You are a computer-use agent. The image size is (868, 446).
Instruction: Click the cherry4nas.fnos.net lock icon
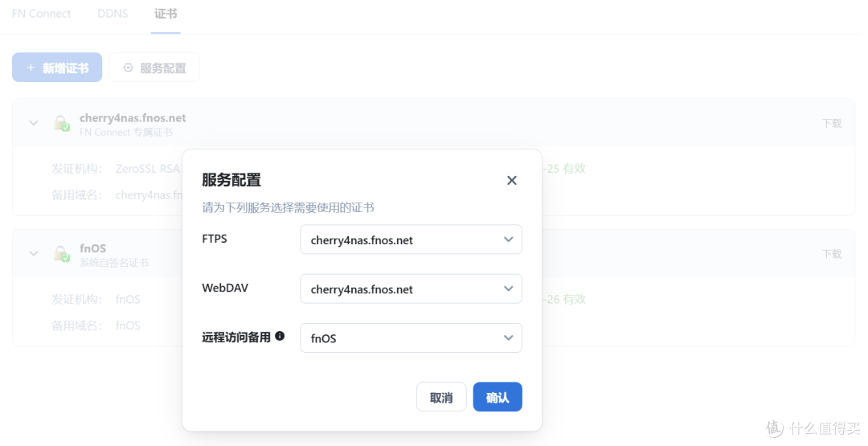pyautogui.click(x=61, y=123)
